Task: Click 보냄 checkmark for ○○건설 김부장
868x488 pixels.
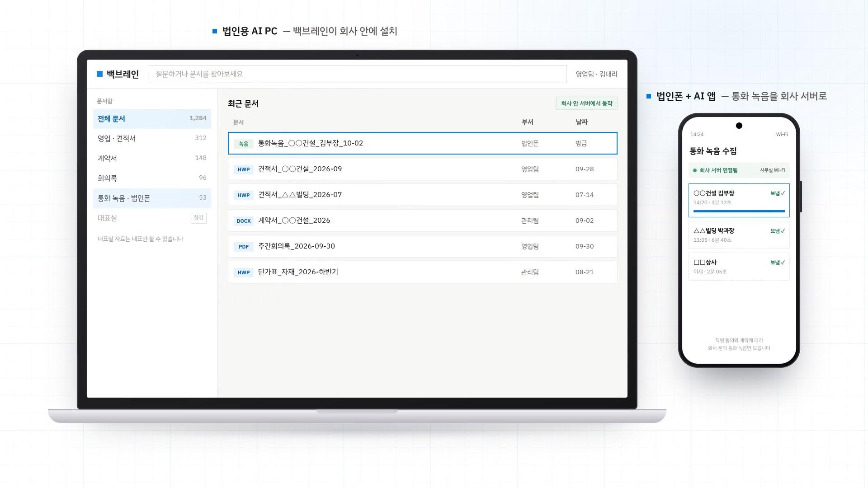Action: pos(778,193)
